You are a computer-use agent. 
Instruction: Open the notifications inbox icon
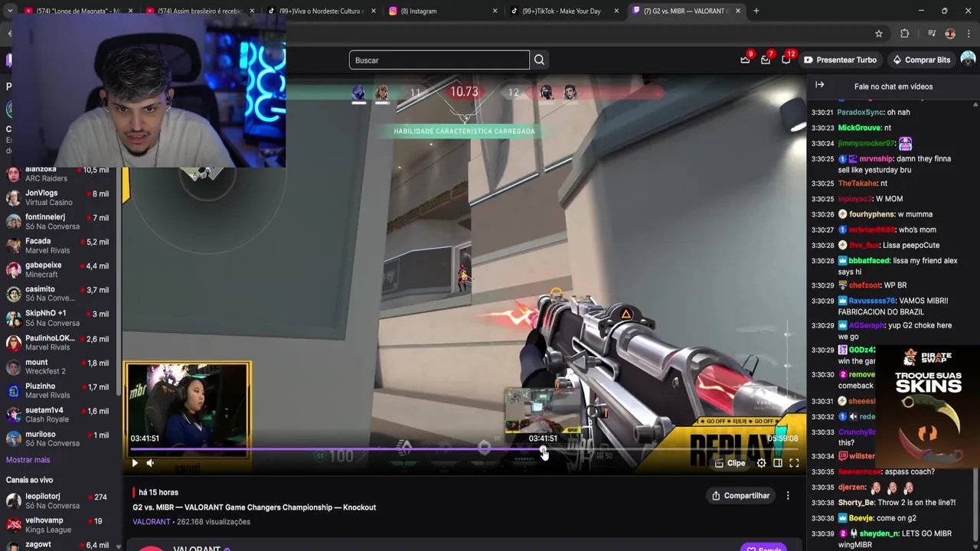pos(766,60)
